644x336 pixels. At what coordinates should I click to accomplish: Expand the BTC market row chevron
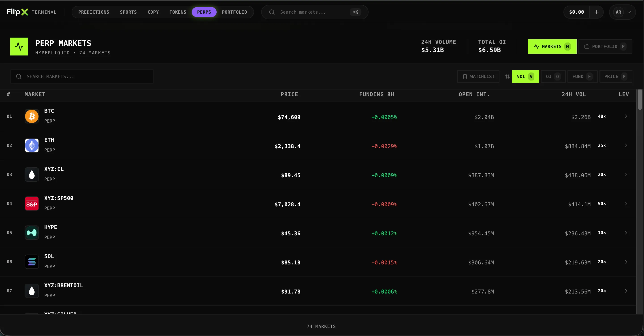(626, 116)
